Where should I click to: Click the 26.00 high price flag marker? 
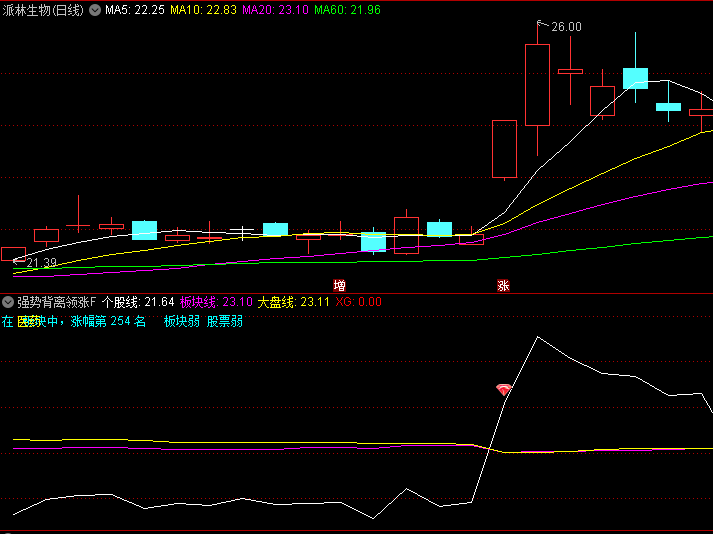pyautogui.click(x=561, y=27)
